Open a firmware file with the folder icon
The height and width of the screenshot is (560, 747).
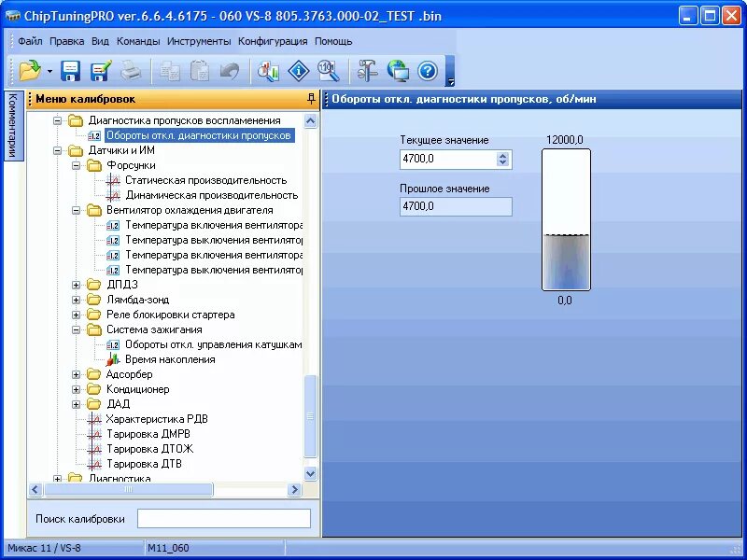tap(30, 71)
